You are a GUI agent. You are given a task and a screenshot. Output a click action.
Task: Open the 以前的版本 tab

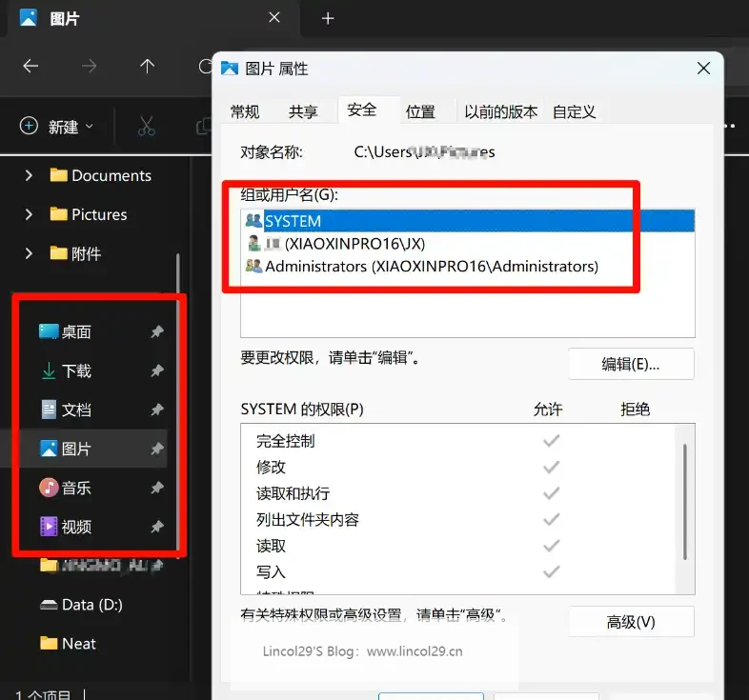pyautogui.click(x=500, y=111)
